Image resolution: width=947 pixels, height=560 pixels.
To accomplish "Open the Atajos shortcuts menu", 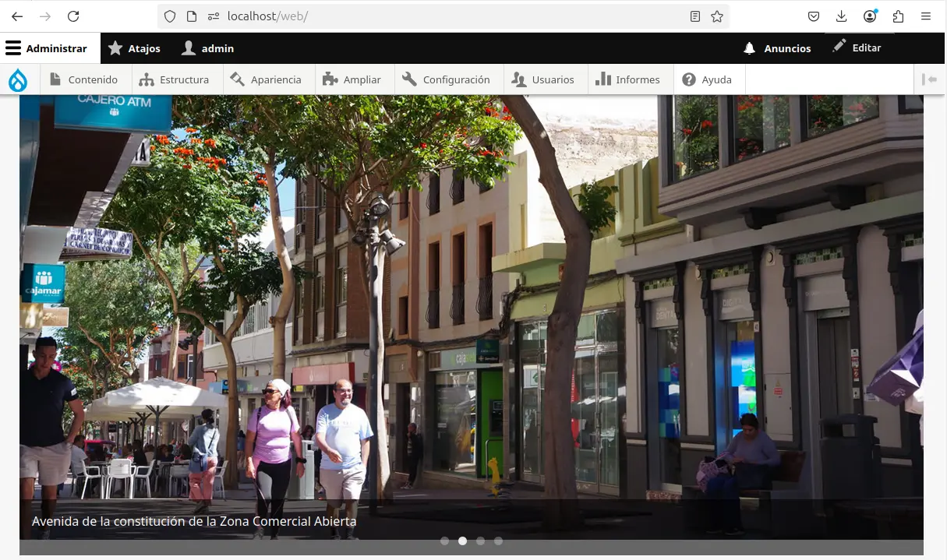I will (x=115, y=48).
